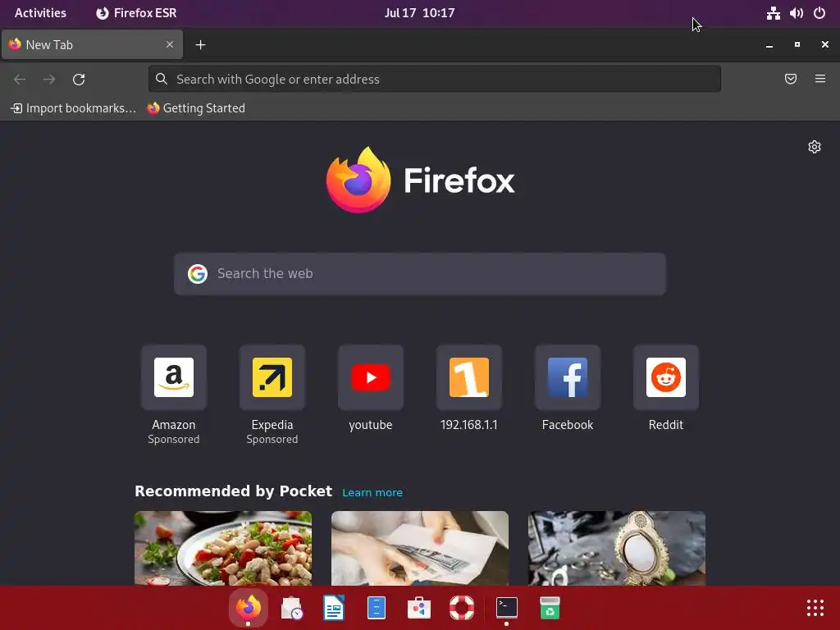
Task: Open the date and time calendar
Action: (419, 13)
